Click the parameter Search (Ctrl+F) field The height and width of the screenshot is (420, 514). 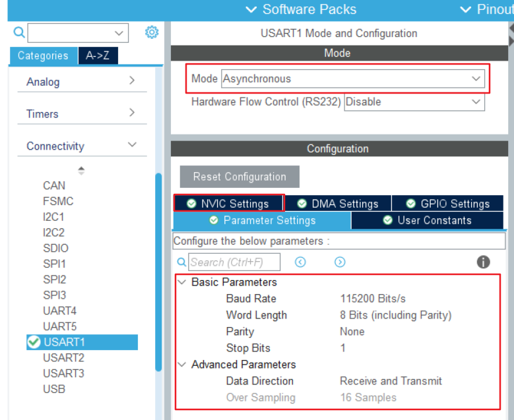point(234,262)
